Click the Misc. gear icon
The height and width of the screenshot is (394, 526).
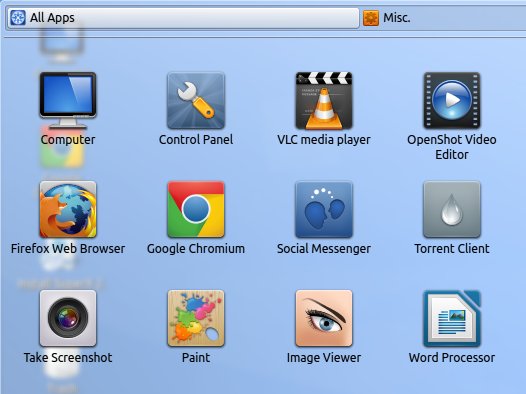click(371, 18)
